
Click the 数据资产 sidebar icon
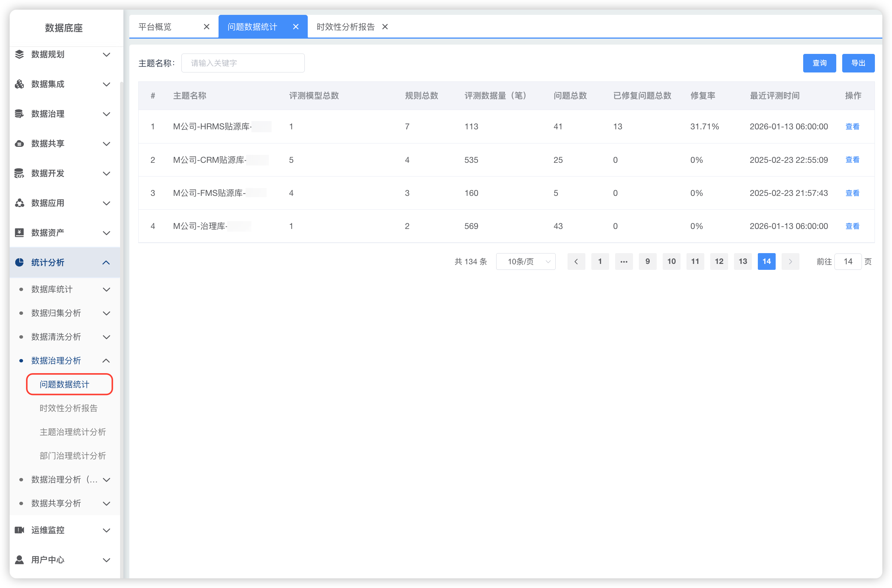pyautogui.click(x=19, y=233)
